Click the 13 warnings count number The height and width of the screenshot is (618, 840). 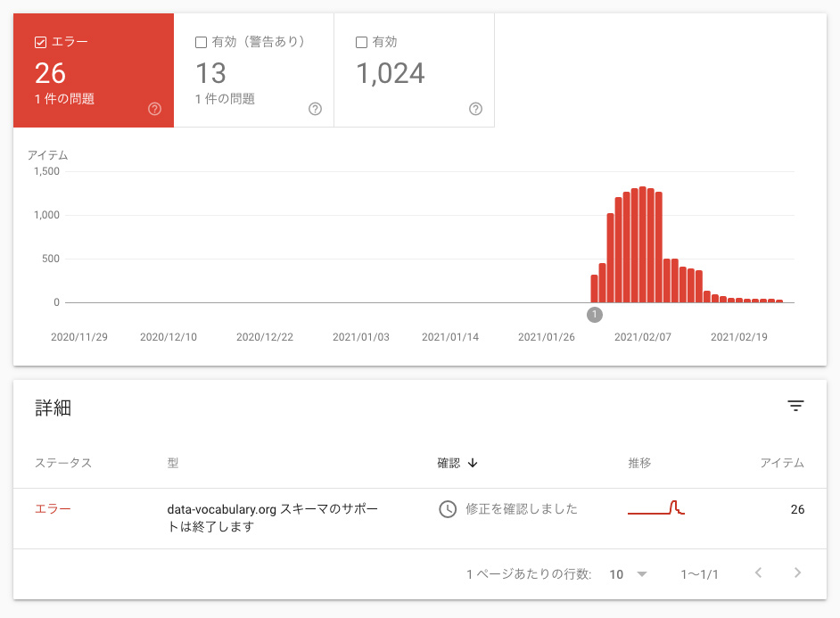(210, 73)
